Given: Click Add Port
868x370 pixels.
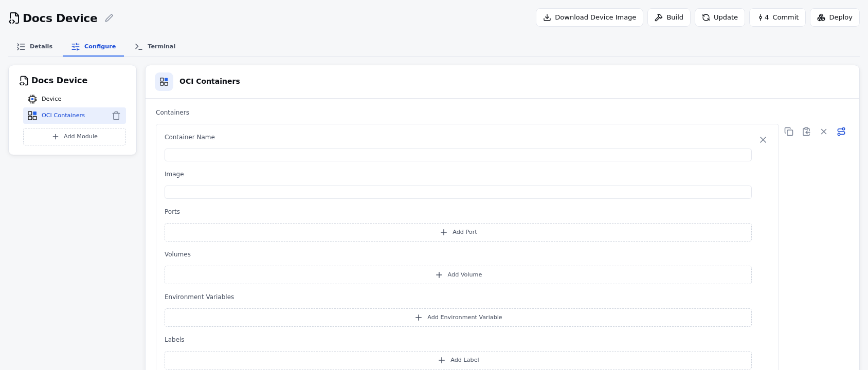Looking at the screenshot, I should point(458,232).
